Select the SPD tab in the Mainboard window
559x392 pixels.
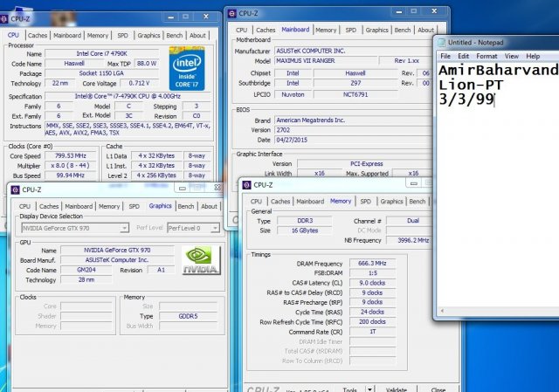[350, 30]
